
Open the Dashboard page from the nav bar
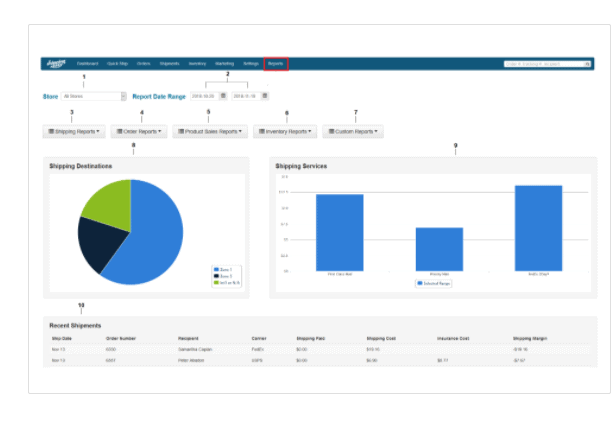[87, 64]
